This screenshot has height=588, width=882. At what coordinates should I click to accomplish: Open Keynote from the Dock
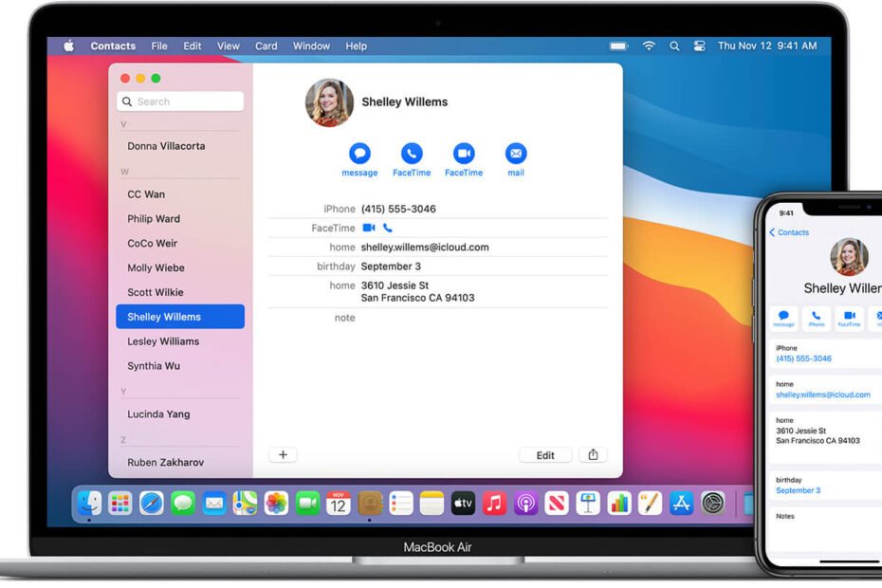588,503
